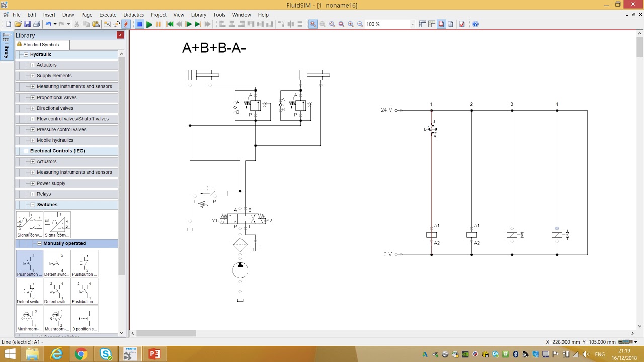This screenshot has height=362, width=644.
Task: Expand Mobile hydraulics group
Action: click(33, 140)
